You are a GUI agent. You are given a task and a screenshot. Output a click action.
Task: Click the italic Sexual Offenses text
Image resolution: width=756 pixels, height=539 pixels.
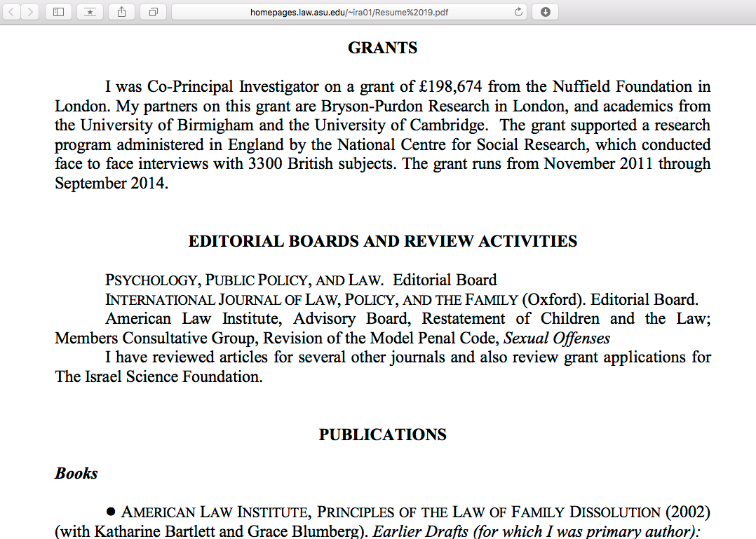557,339
